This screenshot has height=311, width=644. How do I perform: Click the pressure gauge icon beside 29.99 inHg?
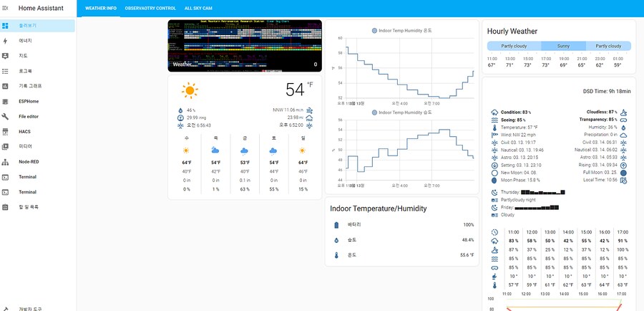point(180,118)
